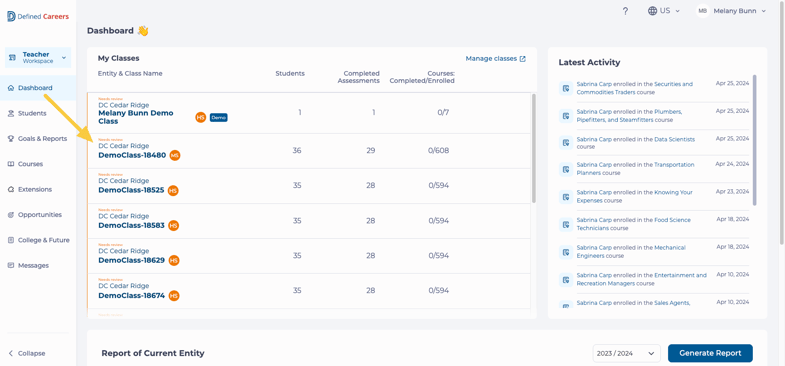Click the HS badge on Melany Bunn Demo Class
785x366 pixels.
click(201, 117)
